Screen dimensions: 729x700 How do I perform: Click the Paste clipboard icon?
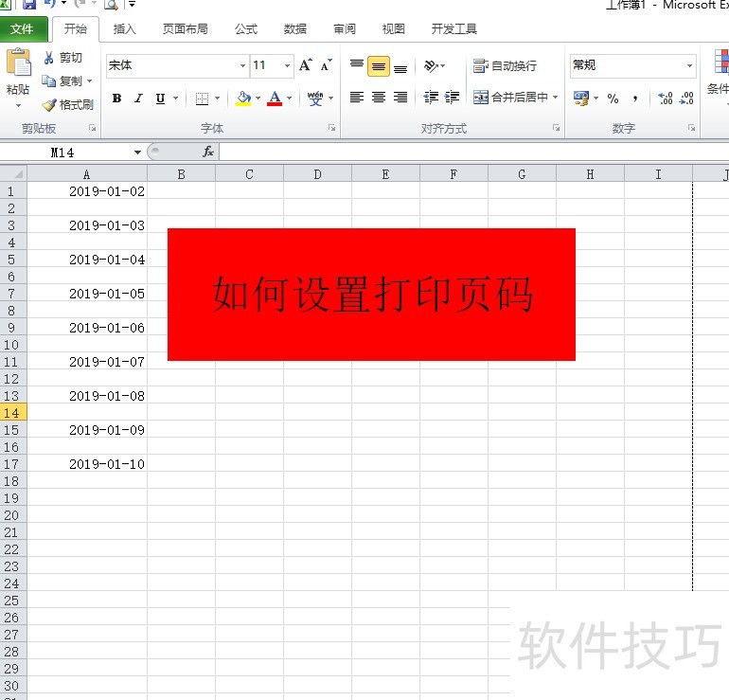(x=19, y=63)
